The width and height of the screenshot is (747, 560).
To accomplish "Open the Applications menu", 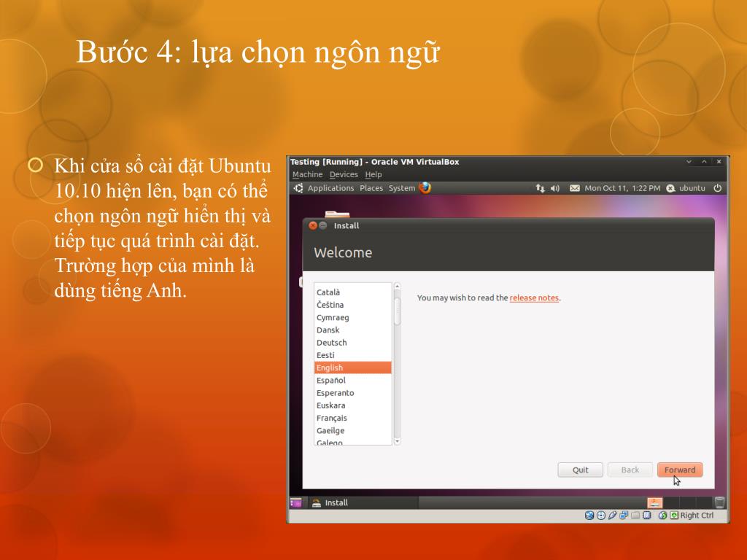I will click(x=330, y=188).
